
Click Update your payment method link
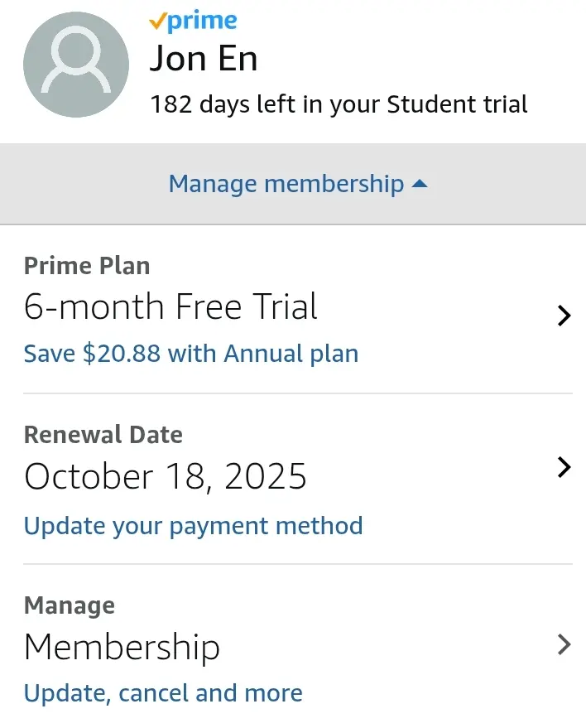[x=193, y=526]
